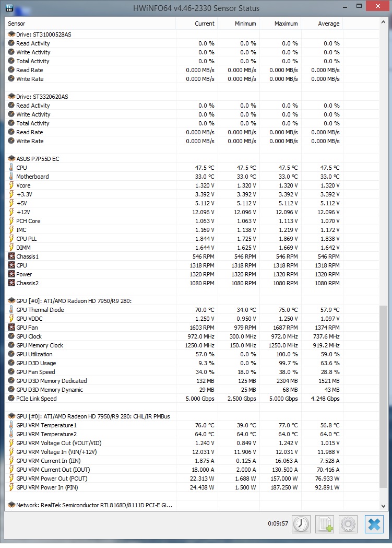Click the lightning icon beside +12V

tap(11, 212)
